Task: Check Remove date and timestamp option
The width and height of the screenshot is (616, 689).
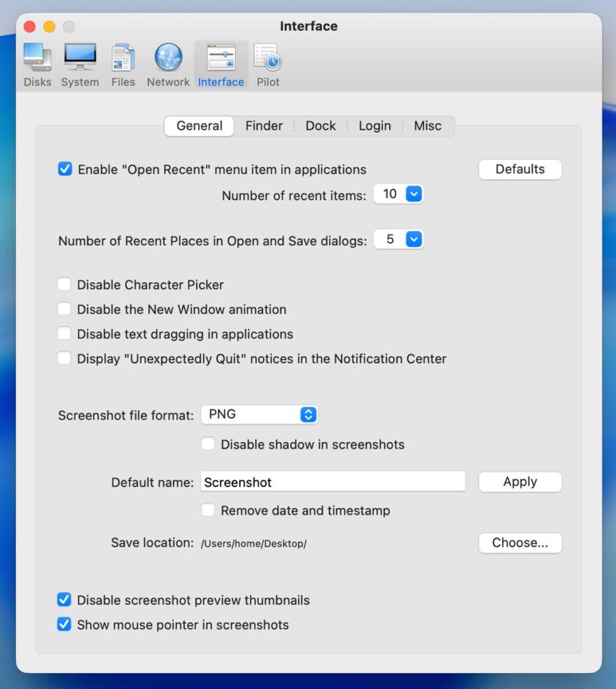Action: point(209,510)
